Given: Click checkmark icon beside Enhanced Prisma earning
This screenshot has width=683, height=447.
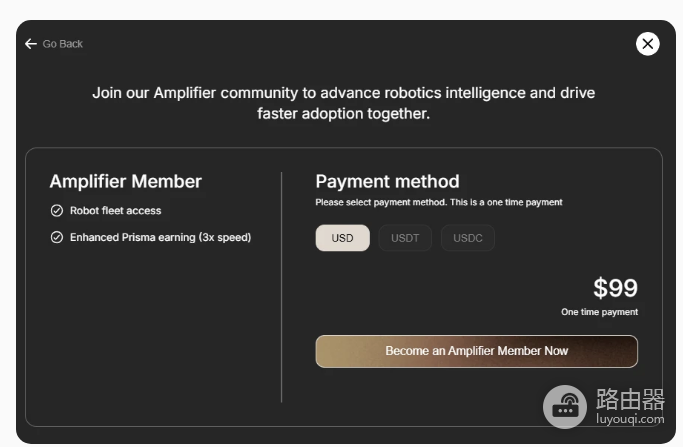Looking at the screenshot, I should click(x=57, y=237).
